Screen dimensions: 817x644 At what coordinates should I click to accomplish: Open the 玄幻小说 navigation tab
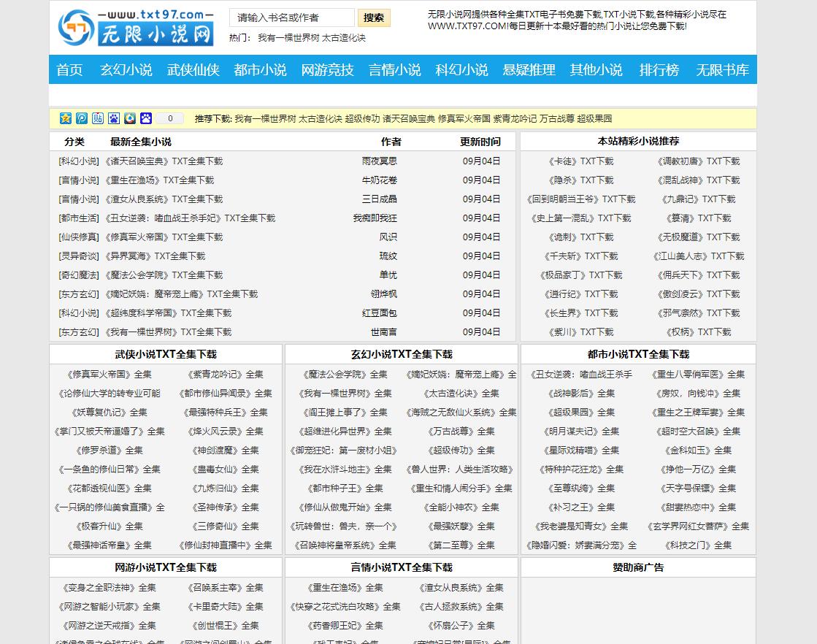coord(124,70)
